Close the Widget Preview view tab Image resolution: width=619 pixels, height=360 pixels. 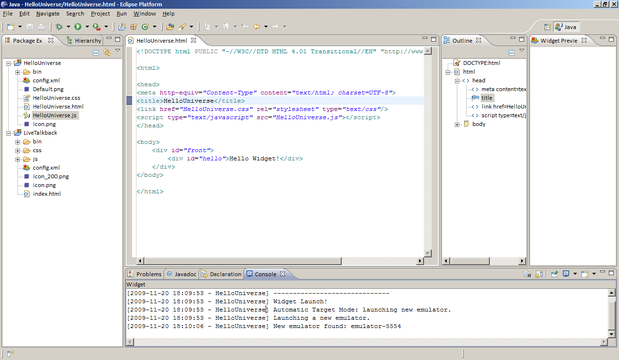[x=584, y=40]
